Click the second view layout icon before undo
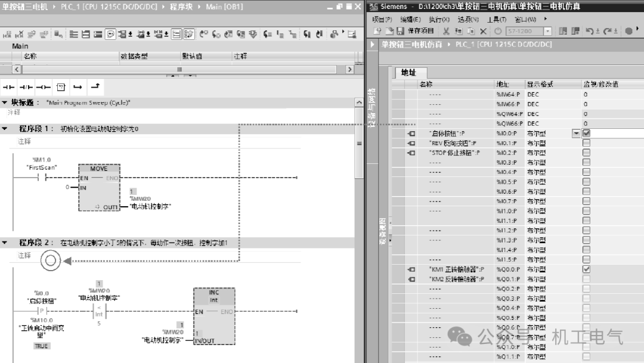 click(x=575, y=31)
